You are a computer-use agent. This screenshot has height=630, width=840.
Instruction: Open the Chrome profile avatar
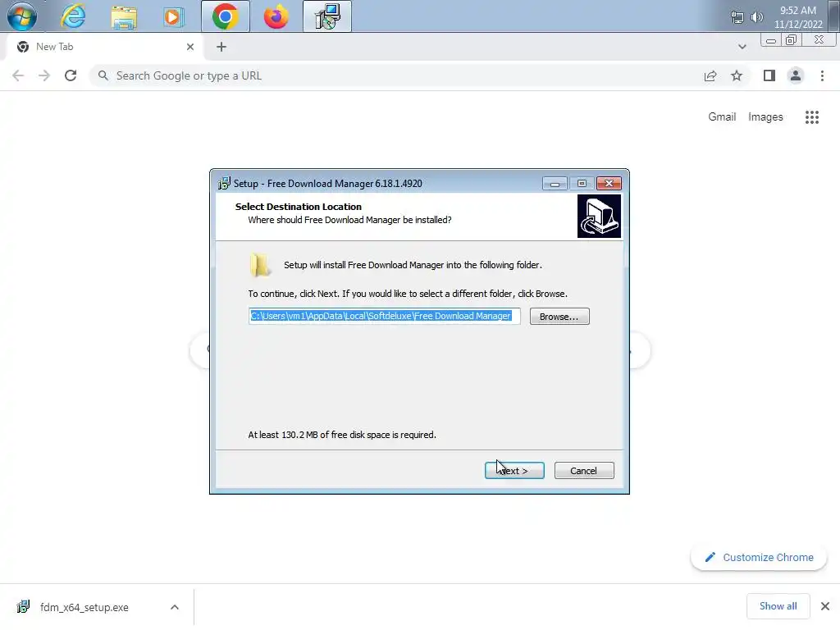click(x=796, y=75)
